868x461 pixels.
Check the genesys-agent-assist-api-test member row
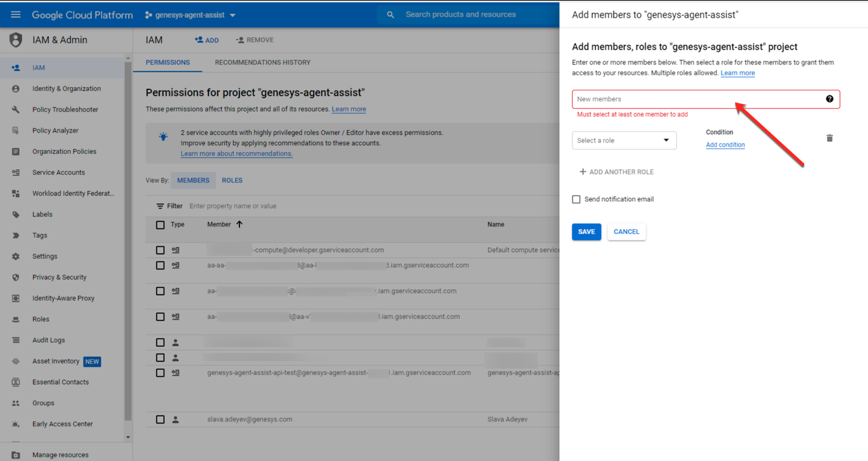click(160, 373)
